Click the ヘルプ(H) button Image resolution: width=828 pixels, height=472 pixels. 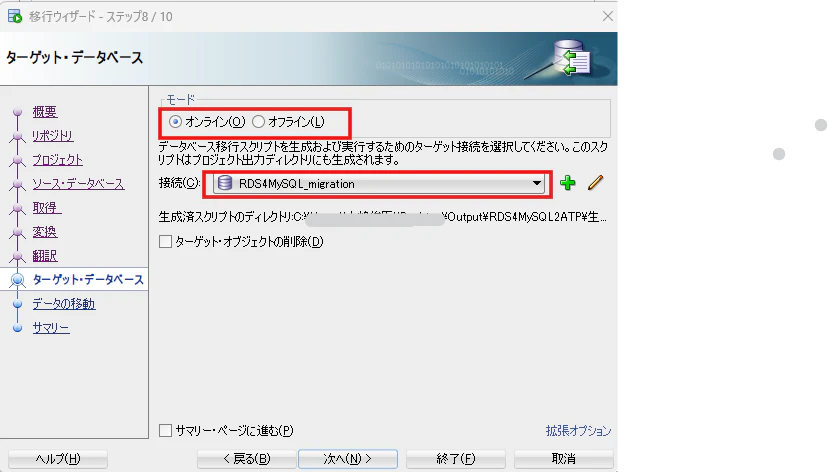point(58,459)
